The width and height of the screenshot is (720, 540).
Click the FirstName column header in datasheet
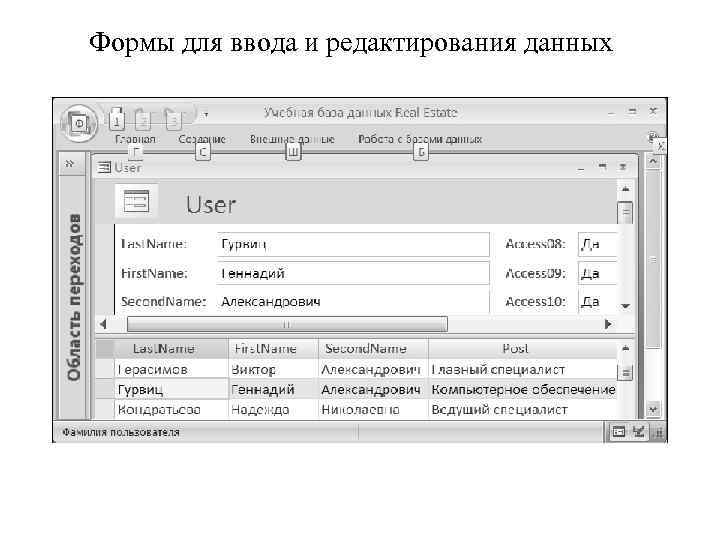[x=273, y=349]
